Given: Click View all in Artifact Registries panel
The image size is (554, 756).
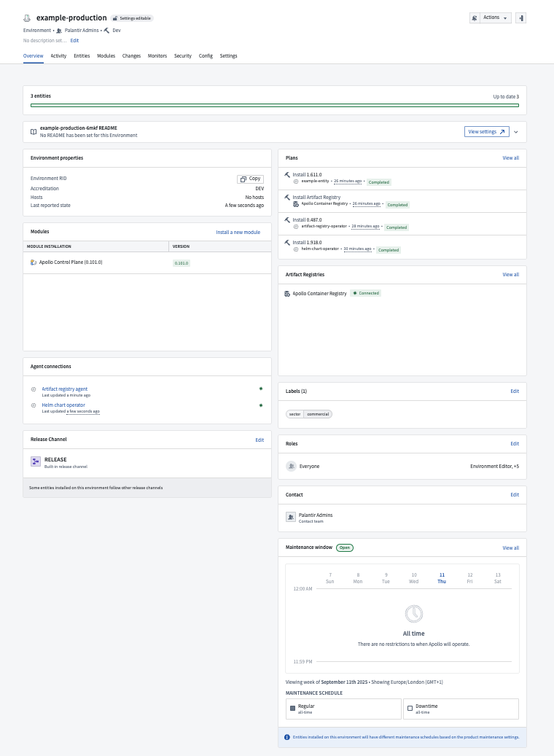Looking at the screenshot, I should coord(510,275).
